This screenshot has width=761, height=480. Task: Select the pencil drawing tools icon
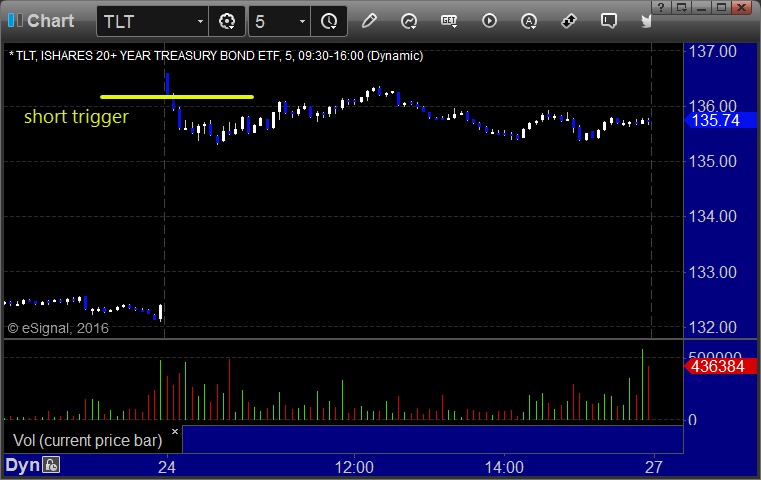pyautogui.click(x=369, y=21)
